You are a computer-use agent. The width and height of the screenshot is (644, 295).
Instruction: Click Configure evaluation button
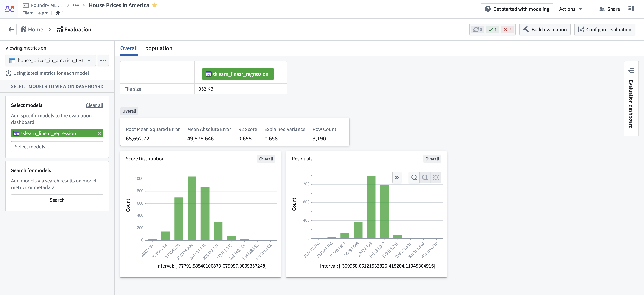click(x=604, y=30)
